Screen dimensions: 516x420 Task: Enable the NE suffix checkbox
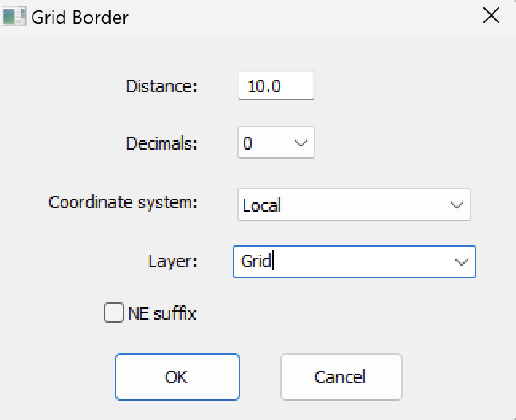pos(114,313)
